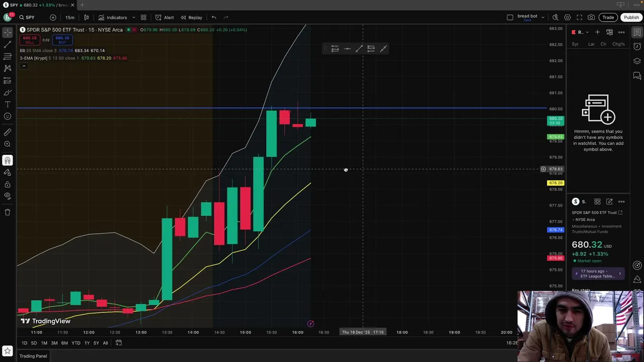Add symbol to watchlist with plus

point(598,32)
